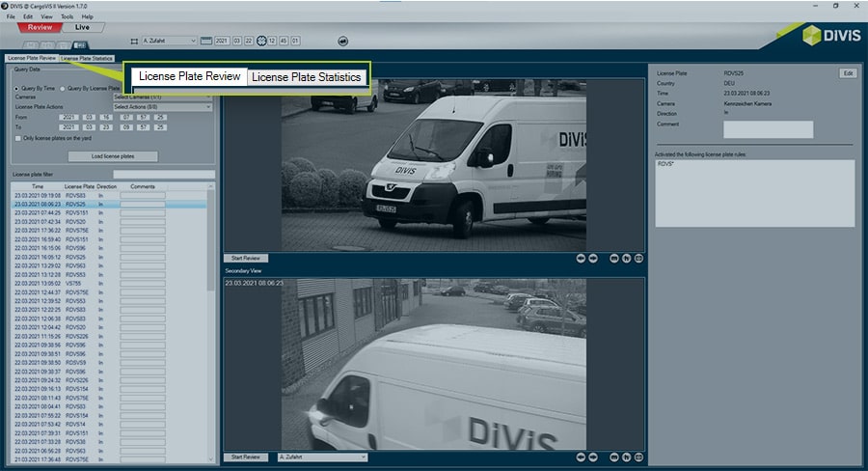Open the Select Actions dropdown
The width and height of the screenshot is (868, 471).
pyautogui.click(x=162, y=107)
